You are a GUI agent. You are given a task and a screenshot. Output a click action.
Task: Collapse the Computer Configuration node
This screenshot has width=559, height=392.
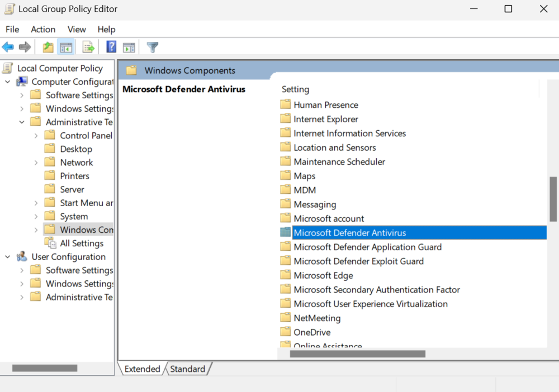[7, 82]
